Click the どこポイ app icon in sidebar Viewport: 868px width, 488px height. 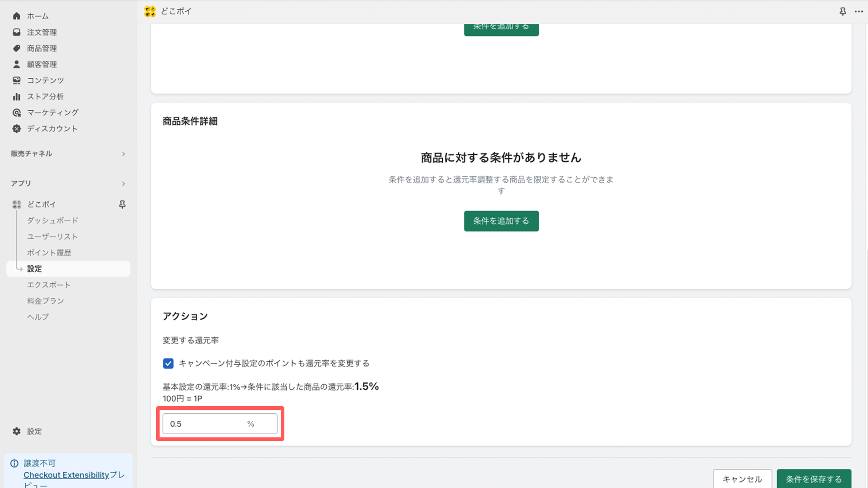pyautogui.click(x=17, y=205)
